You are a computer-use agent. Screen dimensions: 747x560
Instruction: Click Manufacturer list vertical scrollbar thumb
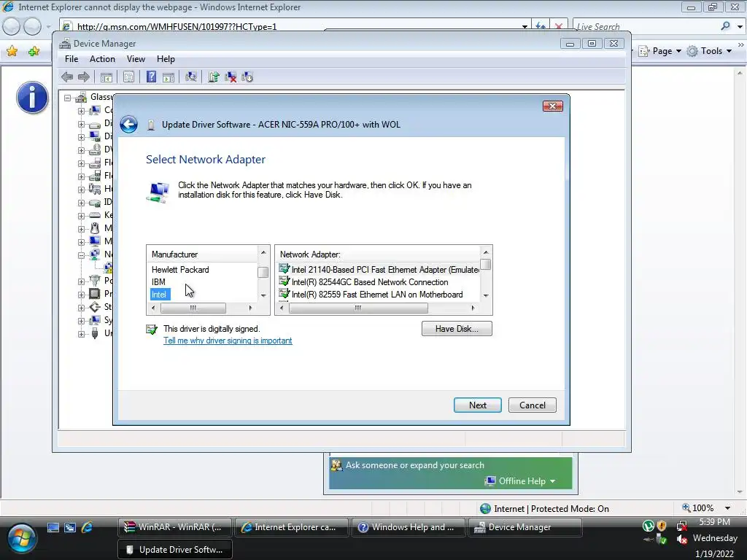(263, 273)
